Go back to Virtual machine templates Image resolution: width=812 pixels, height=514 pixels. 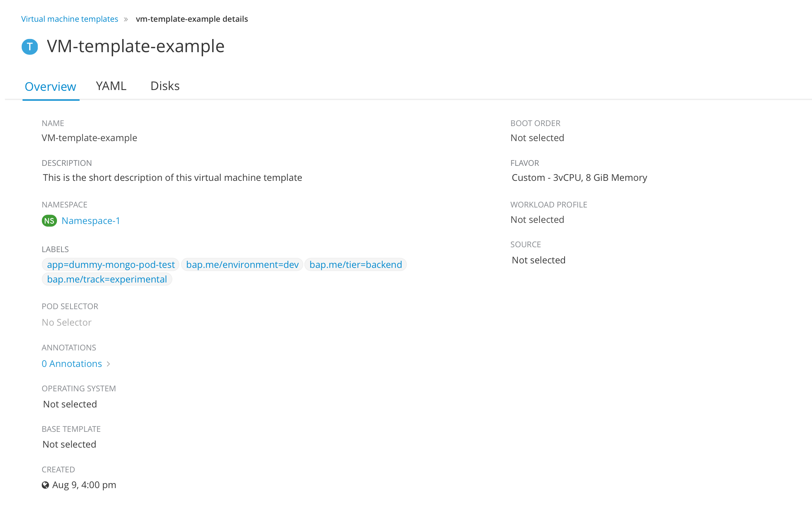69,19
